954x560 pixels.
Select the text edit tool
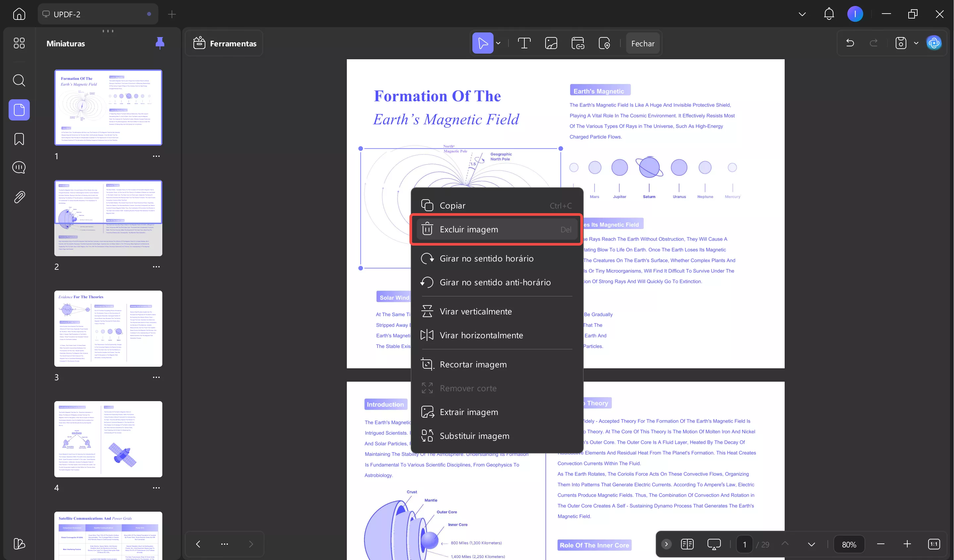pyautogui.click(x=524, y=43)
